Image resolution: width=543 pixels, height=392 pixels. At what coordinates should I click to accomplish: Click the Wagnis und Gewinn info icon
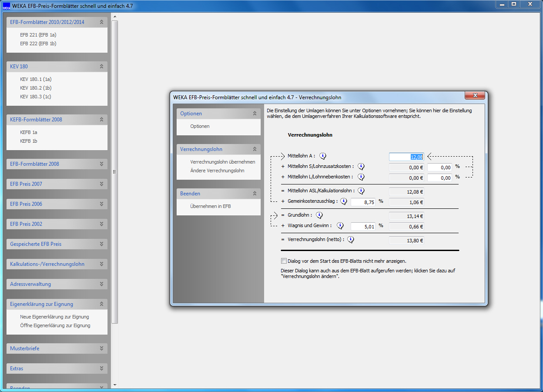pos(340,226)
